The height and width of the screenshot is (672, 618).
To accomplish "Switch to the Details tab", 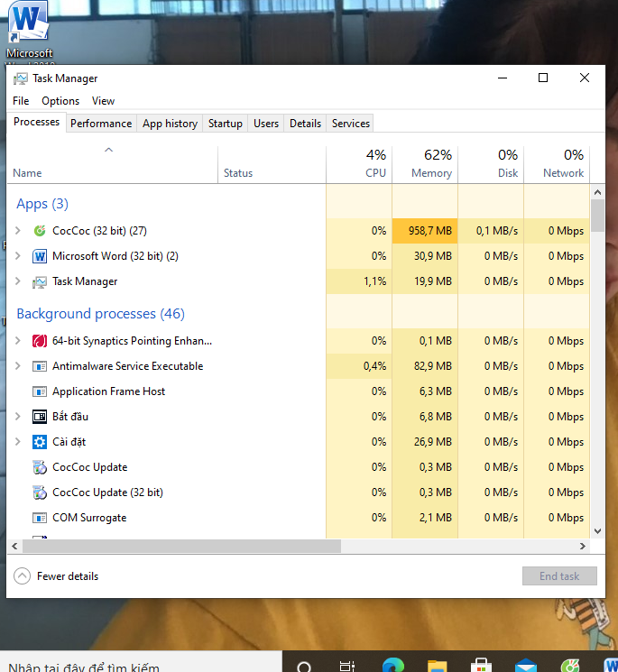I will 305,124.
